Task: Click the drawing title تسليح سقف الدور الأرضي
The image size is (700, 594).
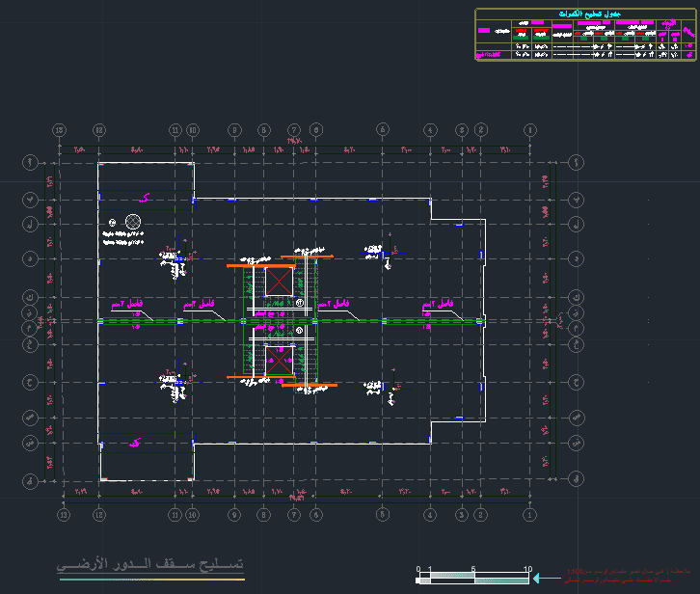Action: (x=150, y=564)
